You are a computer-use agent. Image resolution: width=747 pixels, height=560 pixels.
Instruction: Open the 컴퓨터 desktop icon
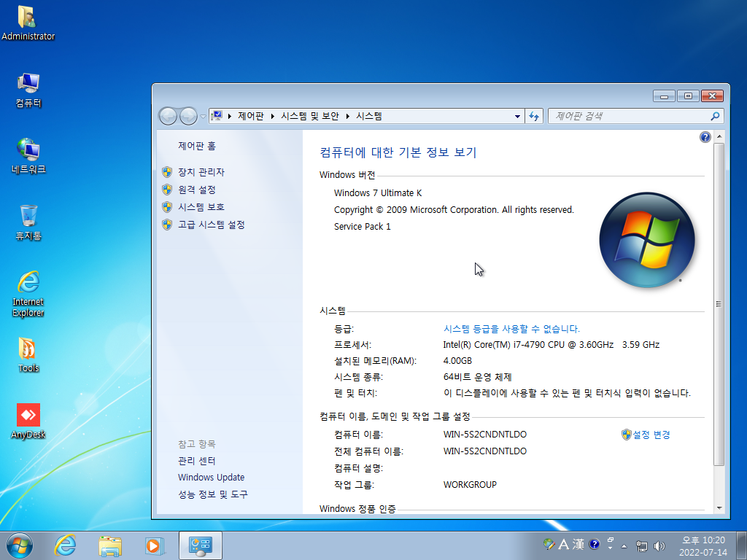28,90
